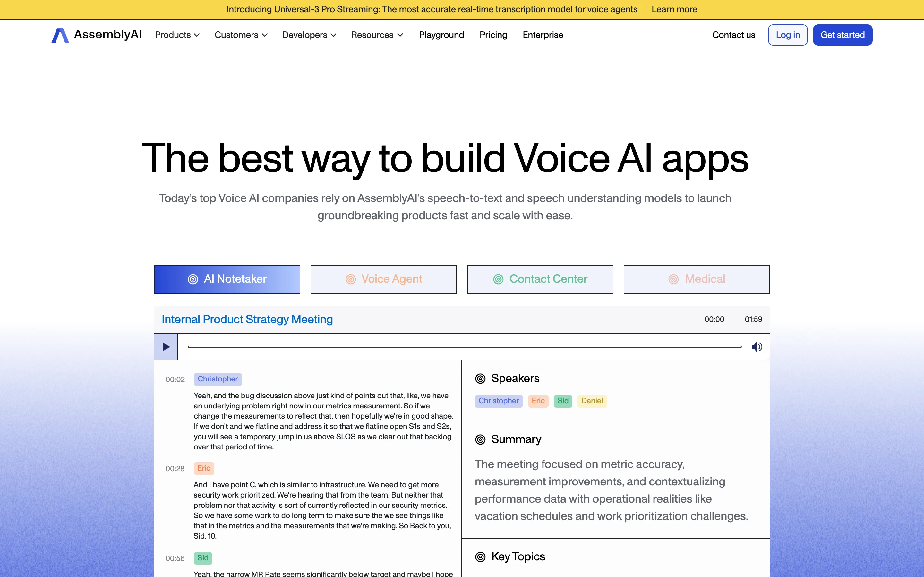The image size is (924, 577).
Task: Select the AI Notetaker tab
Action: pos(227,279)
